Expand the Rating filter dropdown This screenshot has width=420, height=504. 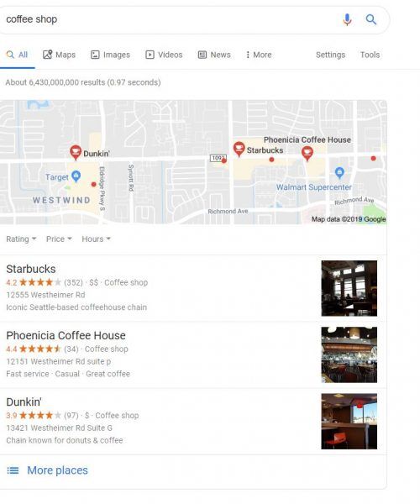click(21, 239)
